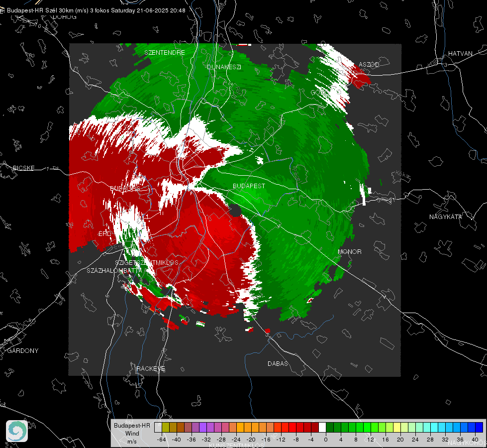Click the 32 legend value
Image resolution: width=487 pixels, height=448 pixels.
tap(445, 440)
